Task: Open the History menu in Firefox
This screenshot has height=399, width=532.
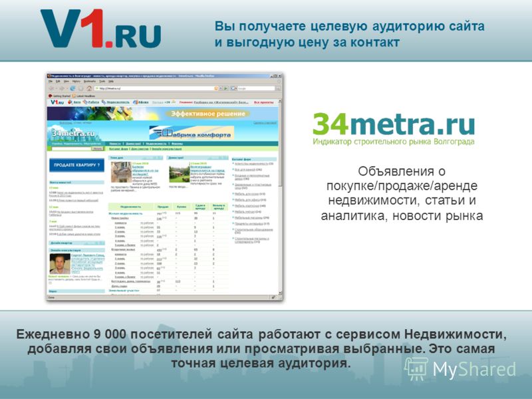Action: 76,81
